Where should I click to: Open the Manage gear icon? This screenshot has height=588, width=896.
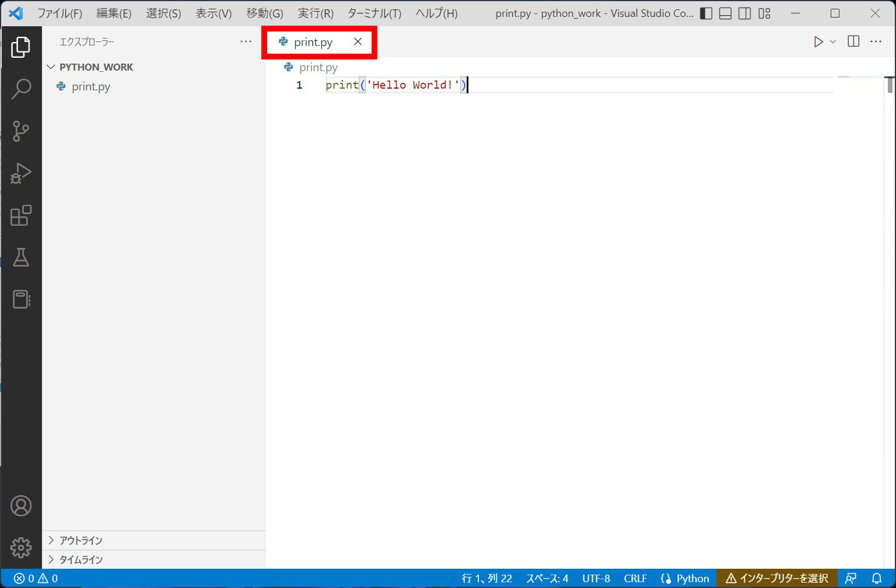pyautogui.click(x=22, y=548)
